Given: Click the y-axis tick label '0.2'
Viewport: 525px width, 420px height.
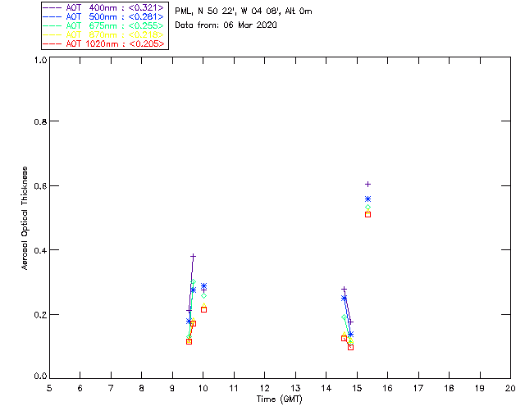Looking at the screenshot, I should [40, 315].
